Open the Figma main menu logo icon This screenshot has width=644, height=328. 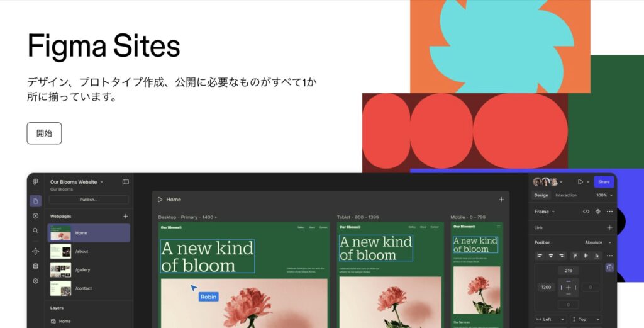(x=35, y=182)
